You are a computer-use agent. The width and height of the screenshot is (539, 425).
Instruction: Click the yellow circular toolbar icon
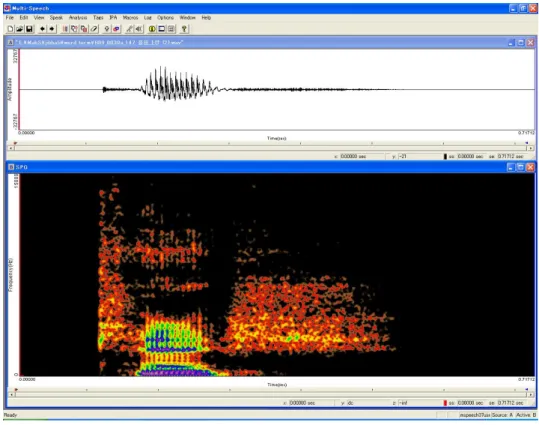pyautogui.click(x=152, y=29)
